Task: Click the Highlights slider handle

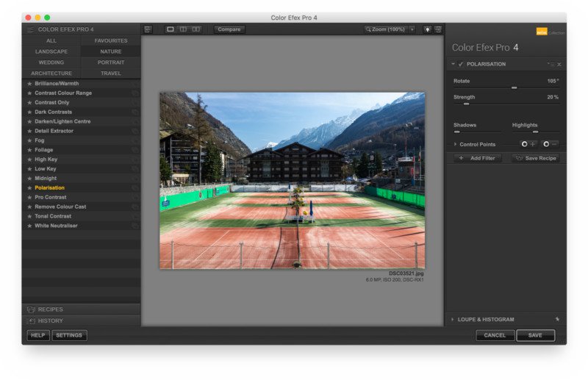Action: point(536,132)
